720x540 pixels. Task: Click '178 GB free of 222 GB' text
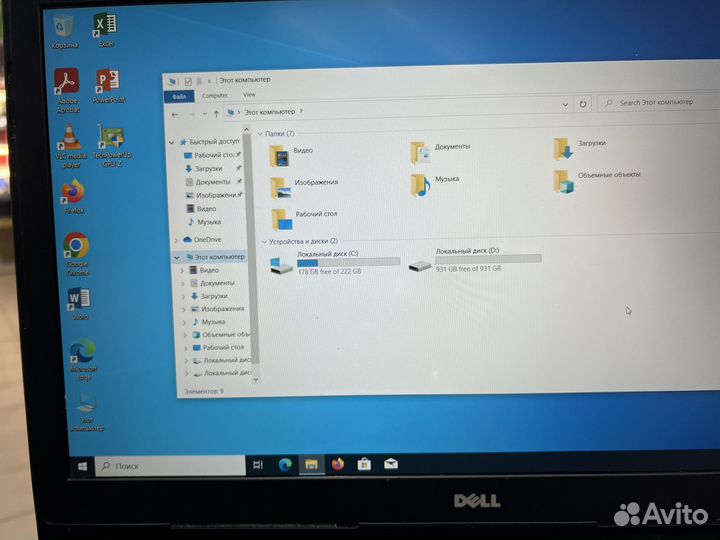329,272
